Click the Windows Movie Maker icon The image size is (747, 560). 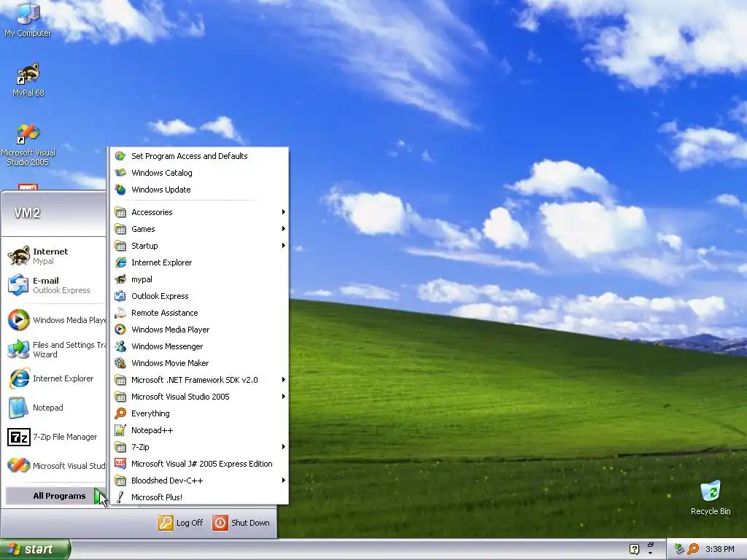pos(120,363)
